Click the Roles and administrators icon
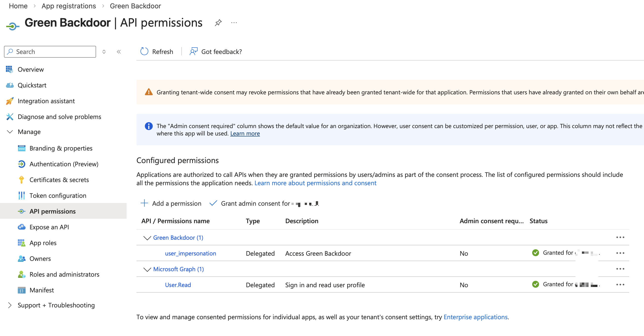Image resolution: width=644 pixels, height=336 pixels. pyautogui.click(x=21, y=274)
